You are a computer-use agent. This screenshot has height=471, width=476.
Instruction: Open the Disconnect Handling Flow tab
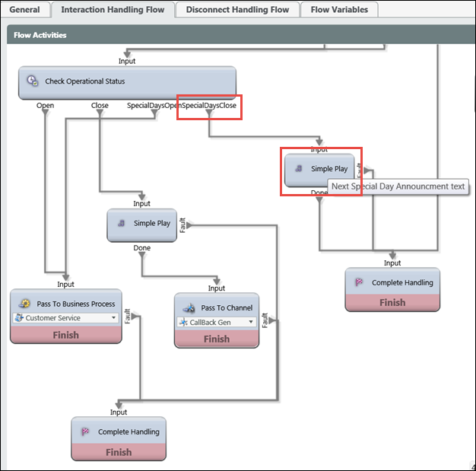(x=237, y=10)
